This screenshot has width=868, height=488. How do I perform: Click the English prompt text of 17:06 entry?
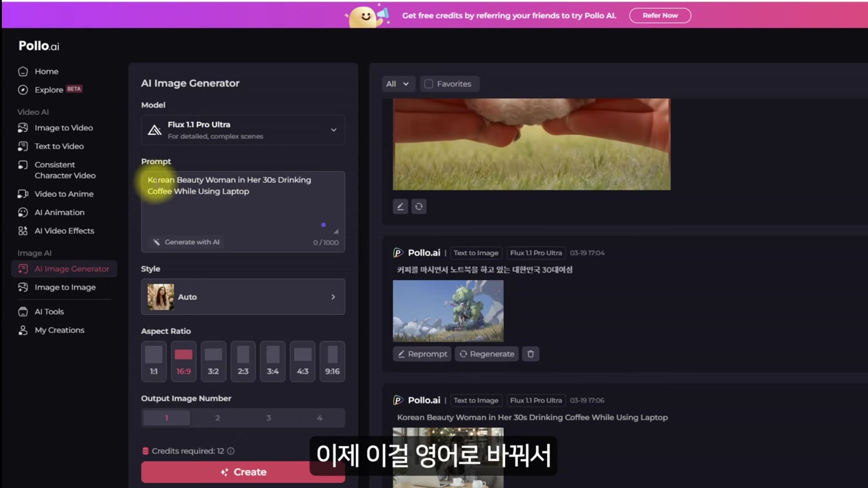tap(532, 418)
